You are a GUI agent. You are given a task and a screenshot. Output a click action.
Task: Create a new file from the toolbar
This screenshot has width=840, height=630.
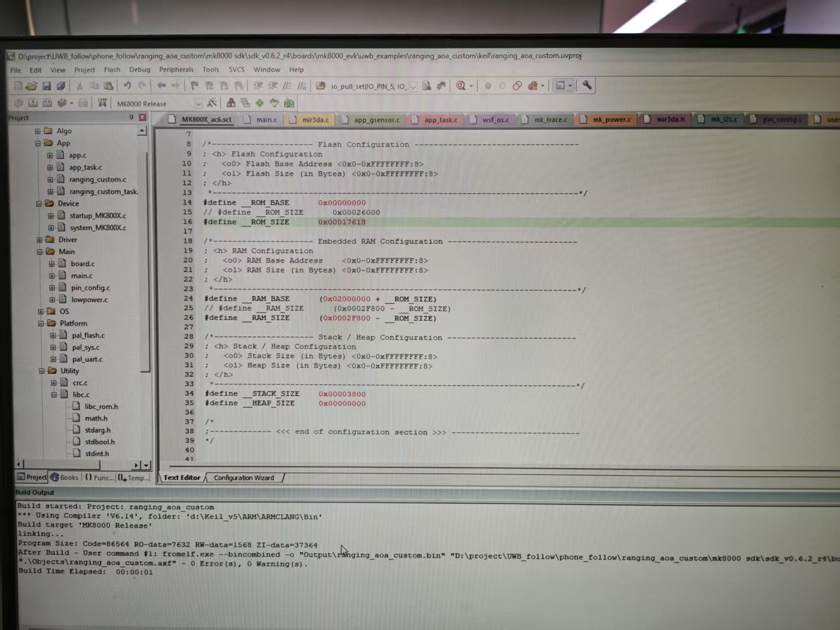(x=19, y=86)
